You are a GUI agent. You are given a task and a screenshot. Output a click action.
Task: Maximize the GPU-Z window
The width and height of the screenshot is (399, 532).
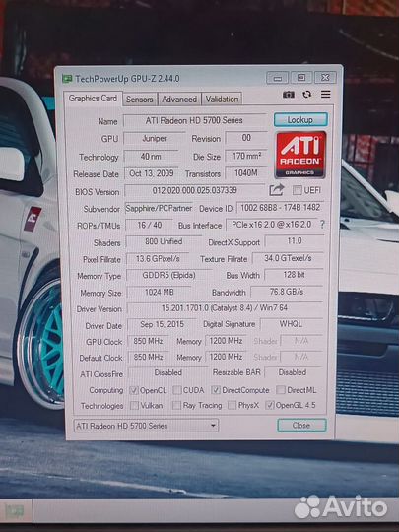pyautogui.click(x=300, y=78)
